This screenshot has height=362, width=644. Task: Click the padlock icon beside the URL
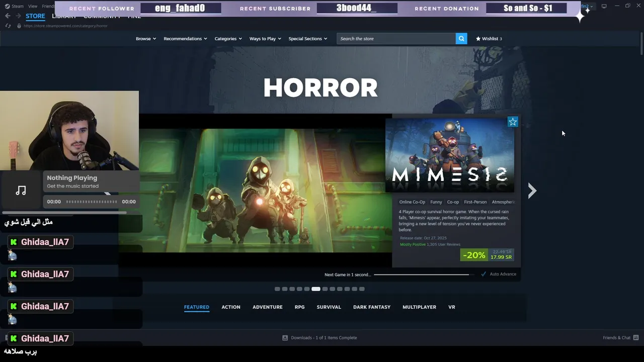coord(19,26)
